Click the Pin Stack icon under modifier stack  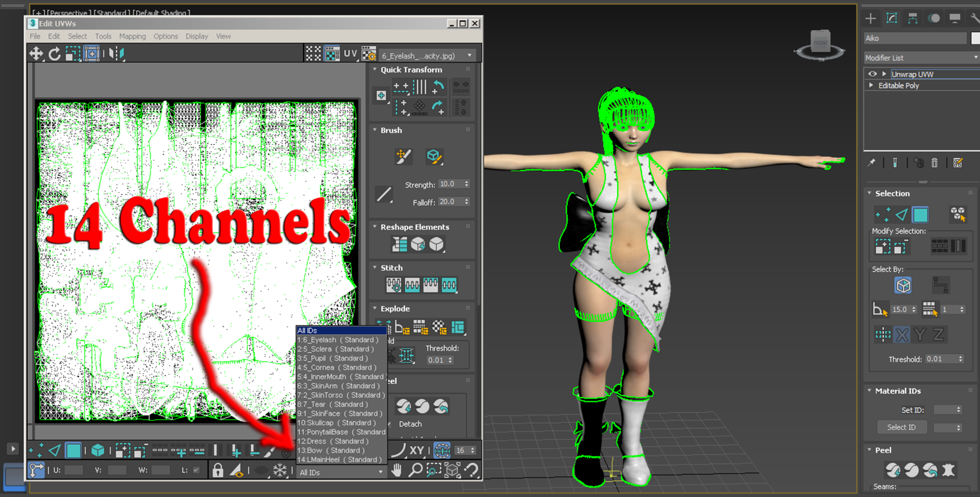tap(871, 163)
